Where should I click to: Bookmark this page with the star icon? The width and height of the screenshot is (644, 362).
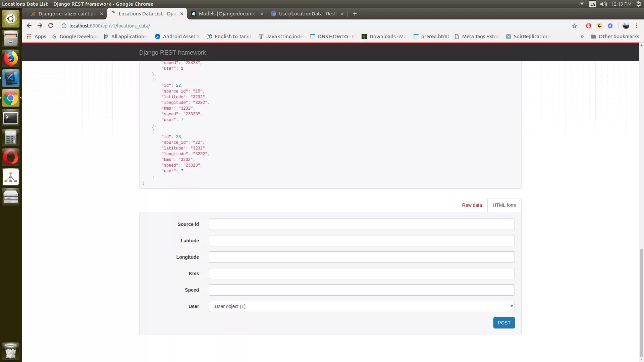[574, 25]
